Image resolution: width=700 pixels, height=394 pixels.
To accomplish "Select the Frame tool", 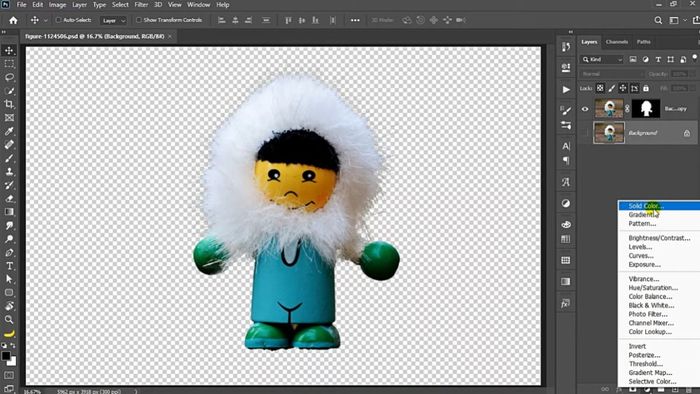I will pyautogui.click(x=9, y=118).
